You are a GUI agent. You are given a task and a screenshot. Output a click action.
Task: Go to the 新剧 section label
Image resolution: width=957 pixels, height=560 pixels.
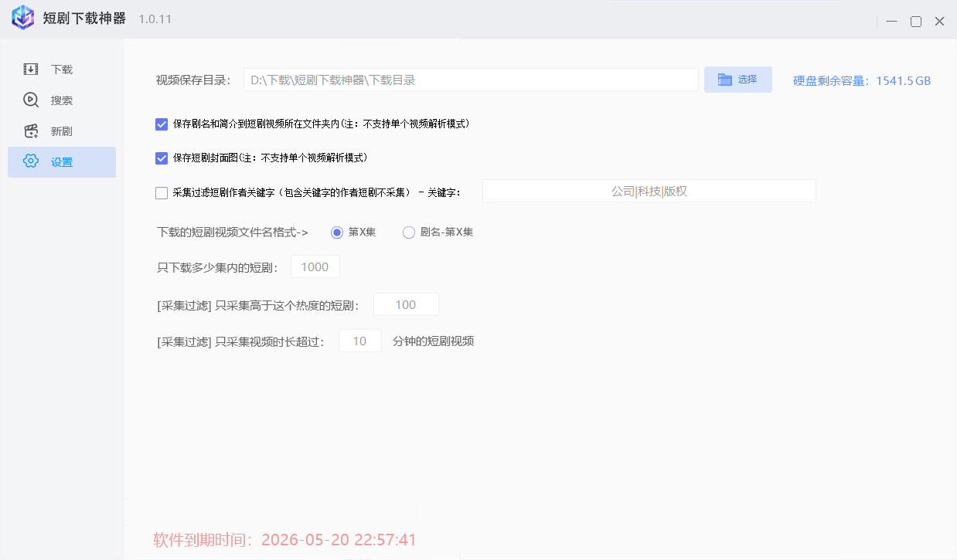[x=62, y=131]
